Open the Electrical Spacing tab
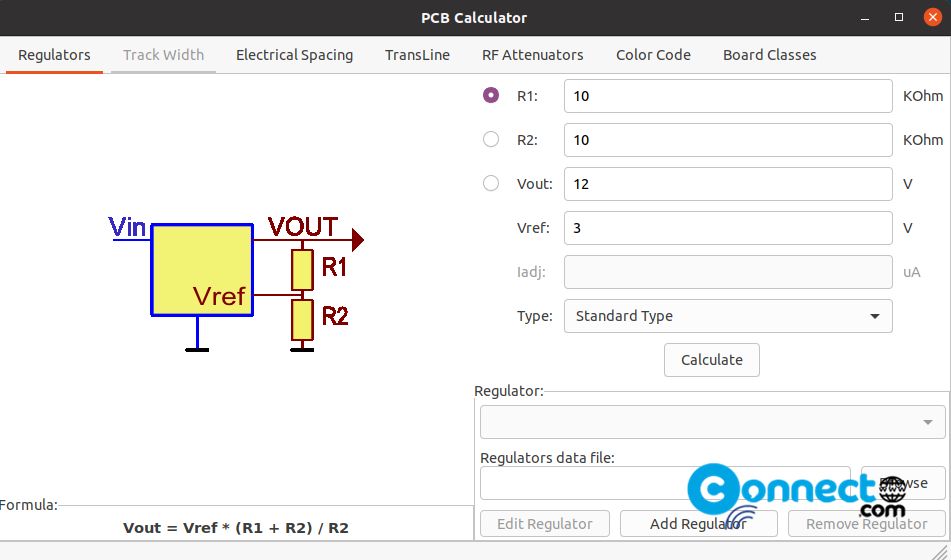The image size is (951, 560). 294,55
